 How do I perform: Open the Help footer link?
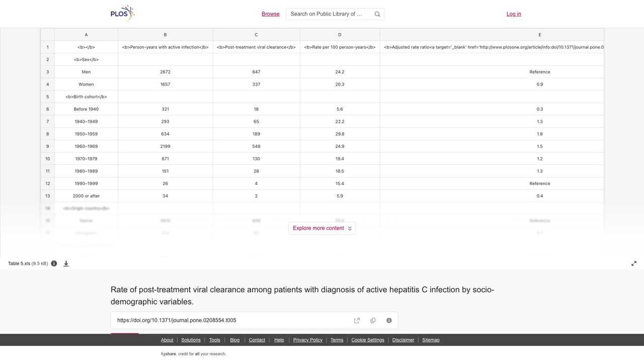tap(279, 340)
